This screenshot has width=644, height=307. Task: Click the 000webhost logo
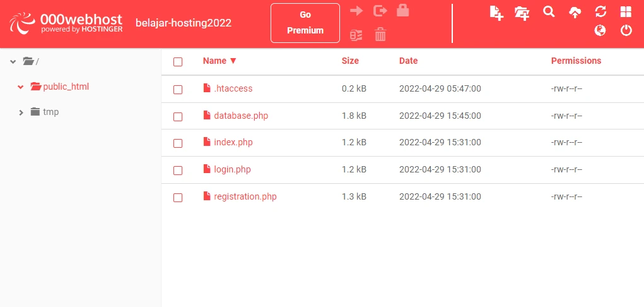click(x=66, y=23)
